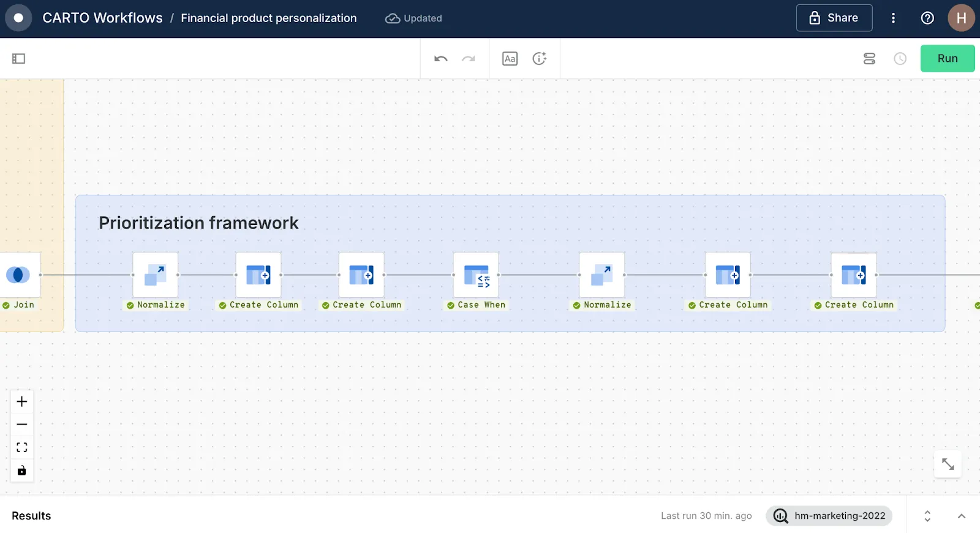Click the Share button
This screenshot has width=980, height=533.
[x=834, y=18]
